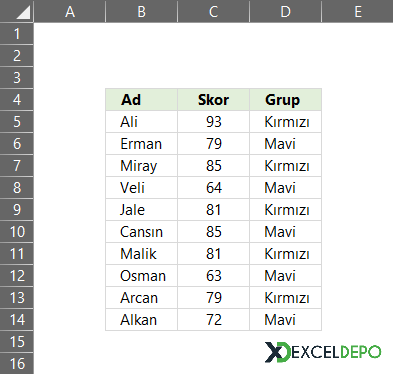This screenshot has width=393, height=374.
Task: Select the cell containing Cansın
Action: pos(142,232)
